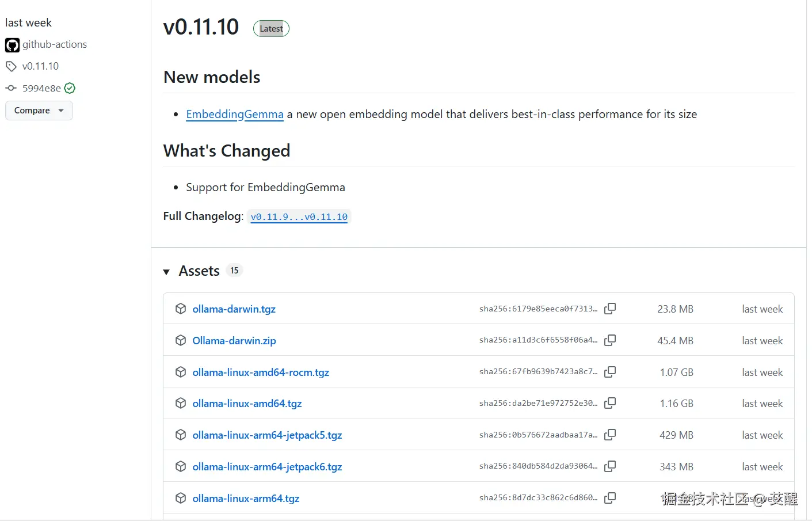Screen dimensions: 812x521
Task: Copy sha256 for ollama-linux-arm64.tgz
Action: 610,498
